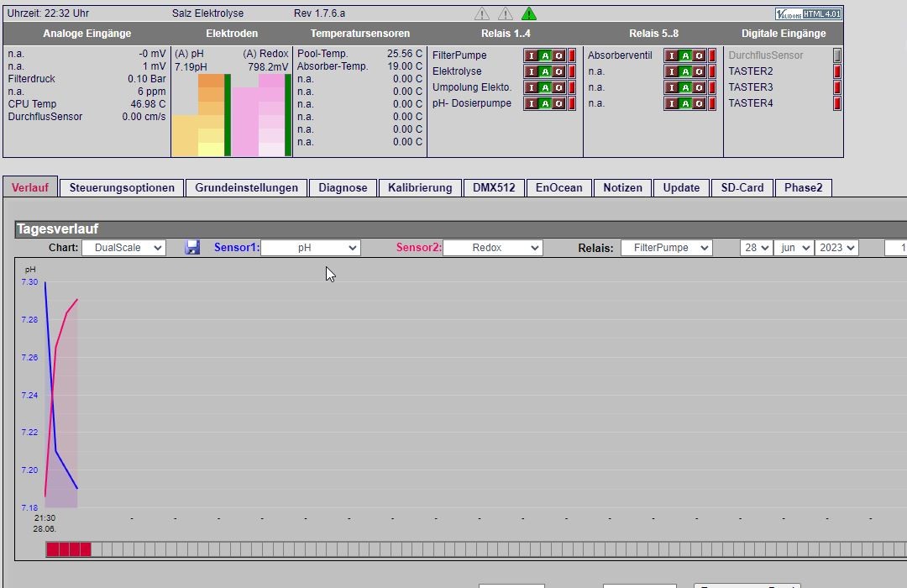Viewport: 907px width, 588px height.
Task: Open the month dropdown showing jun
Action: [794, 248]
